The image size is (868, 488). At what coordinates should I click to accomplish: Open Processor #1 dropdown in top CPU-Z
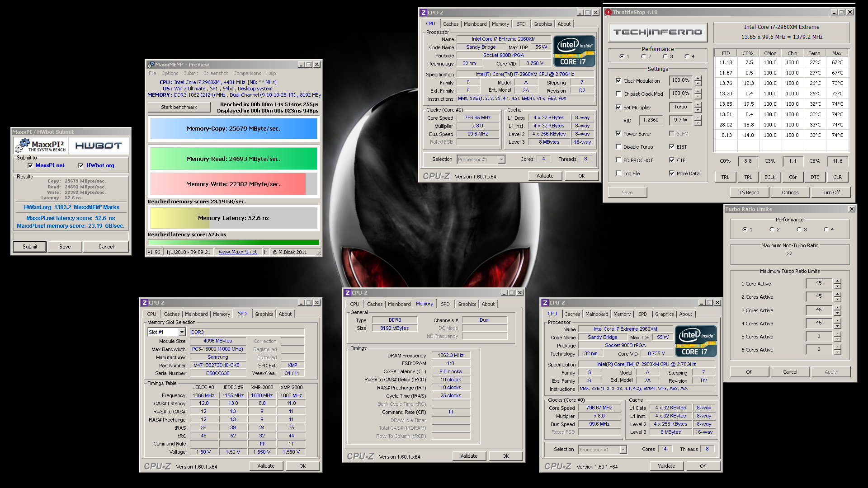tap(501, 160)
